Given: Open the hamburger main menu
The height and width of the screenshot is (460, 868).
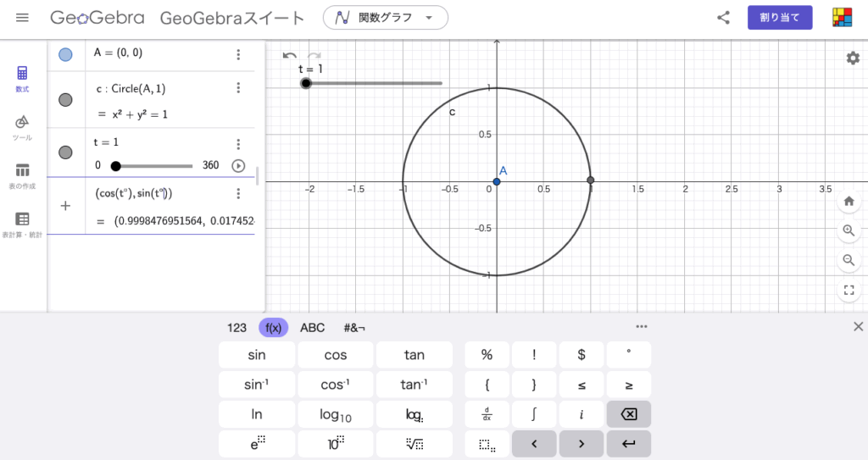Looking at the screenshot, I should tap(22, 18).
